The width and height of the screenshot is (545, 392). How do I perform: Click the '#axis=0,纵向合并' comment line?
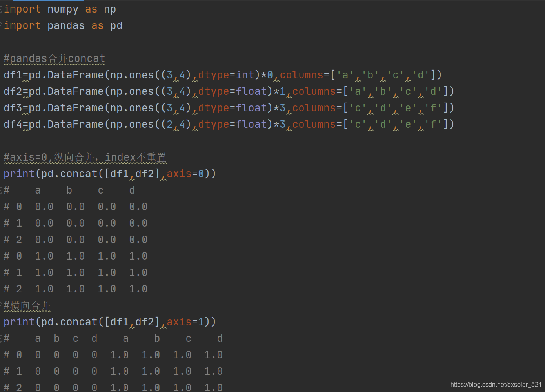(85, 158)
